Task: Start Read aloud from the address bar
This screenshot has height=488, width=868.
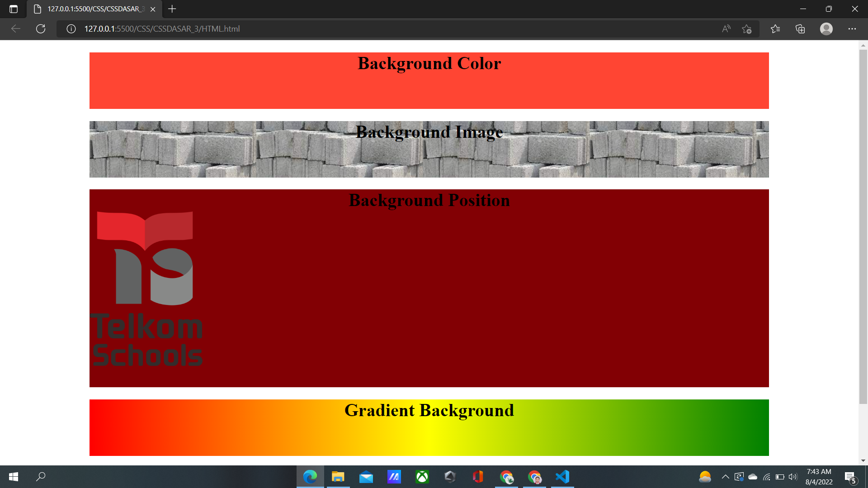Action: pyautogui.click(x=726, y=29)
